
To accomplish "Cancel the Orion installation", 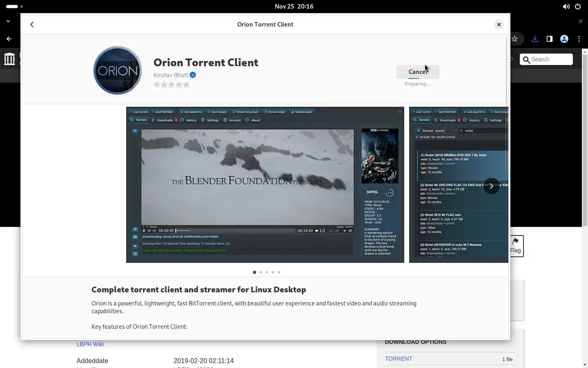I will coord(418,72).
